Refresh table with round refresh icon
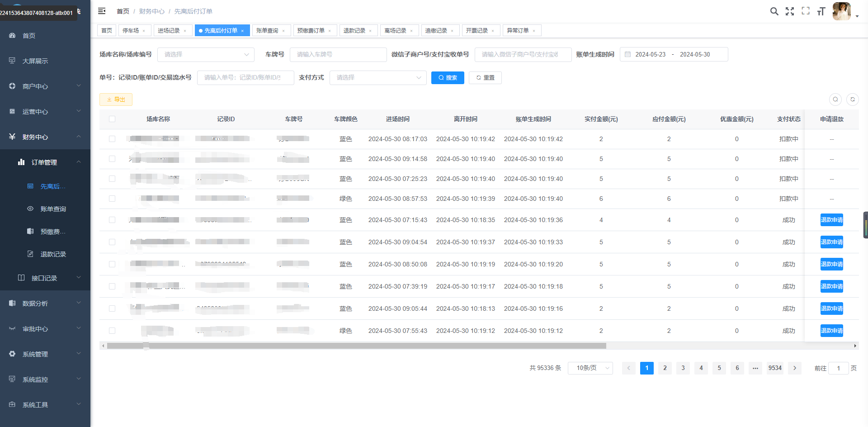Viewport: 868px width, 427px height. click(853, 100)
